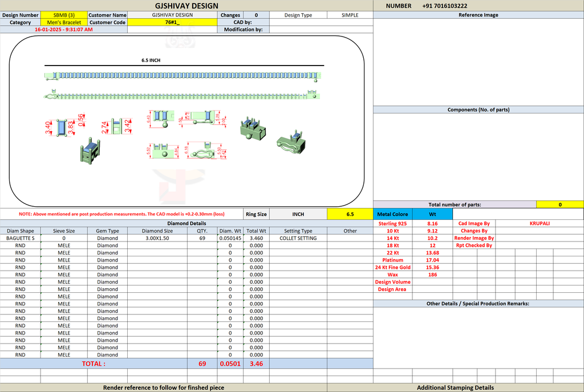Viewport: 584px width, 392px height.
Task: Click the Rpt Checked By label
Action: (x=474, y=246)
